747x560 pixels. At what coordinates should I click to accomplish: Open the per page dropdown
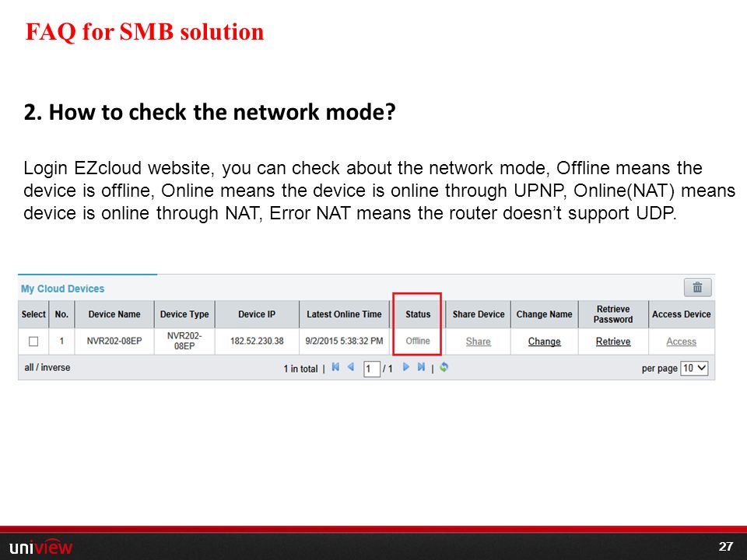[694, 368]
